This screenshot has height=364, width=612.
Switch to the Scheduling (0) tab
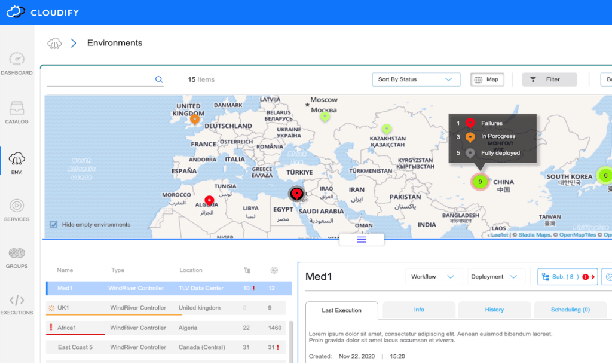570,310
